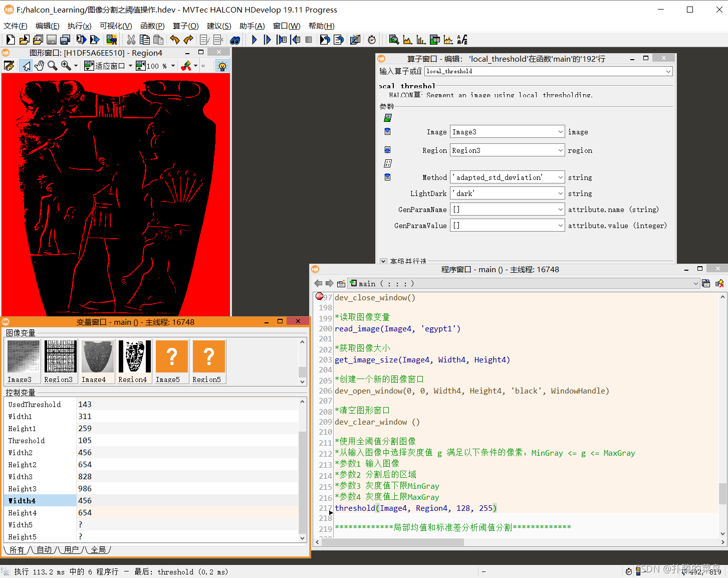Open the Gray Histogram tool icon
The image size is (728, 578).
click(407, 40)
